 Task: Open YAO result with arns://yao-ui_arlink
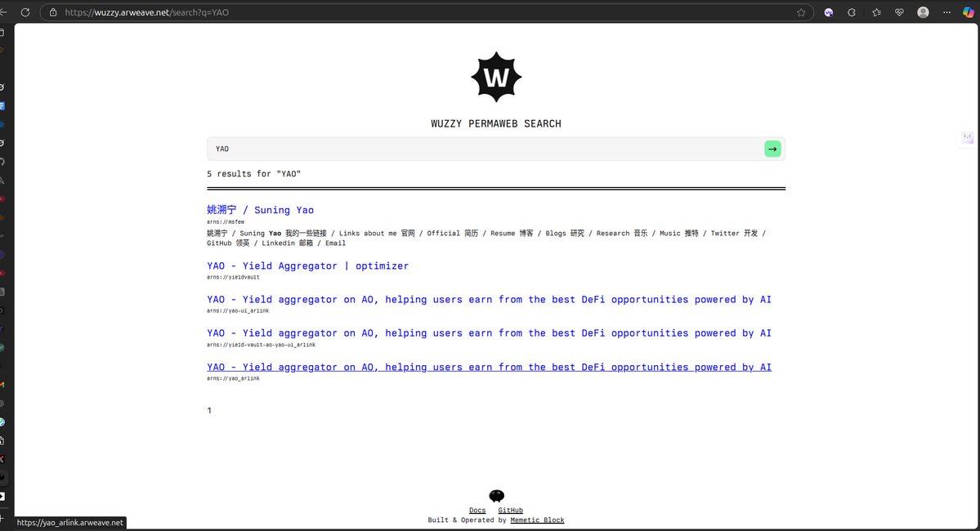489,299
